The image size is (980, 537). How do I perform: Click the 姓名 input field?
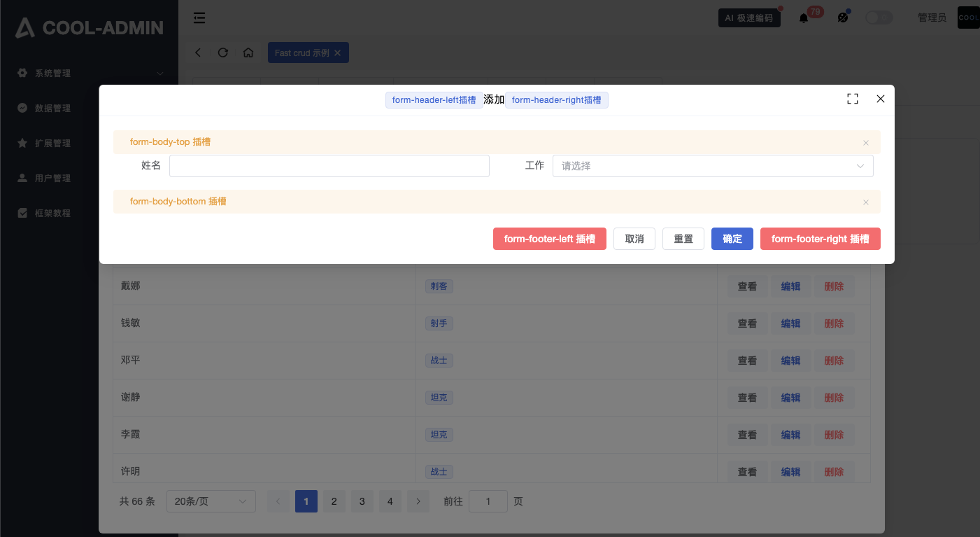coord(329,166)
